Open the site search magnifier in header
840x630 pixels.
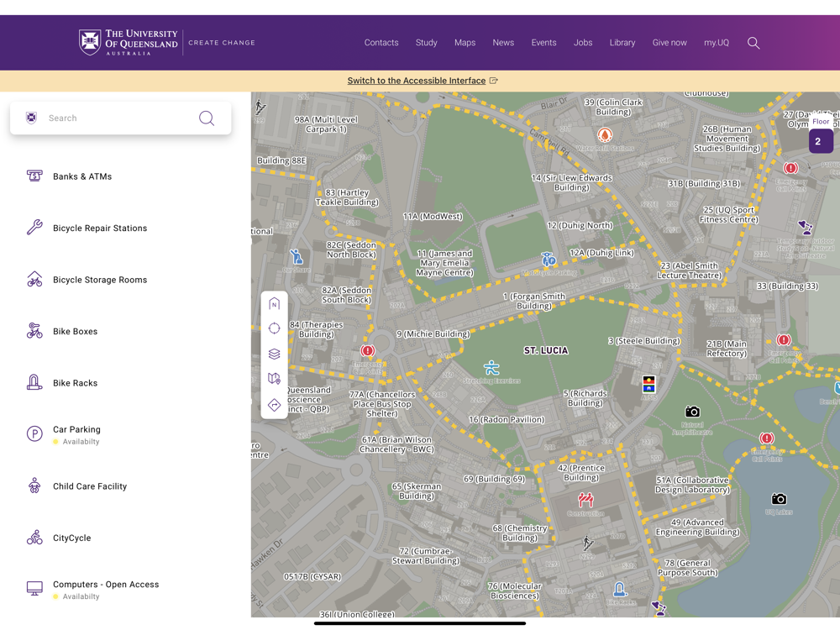(753, 43)
